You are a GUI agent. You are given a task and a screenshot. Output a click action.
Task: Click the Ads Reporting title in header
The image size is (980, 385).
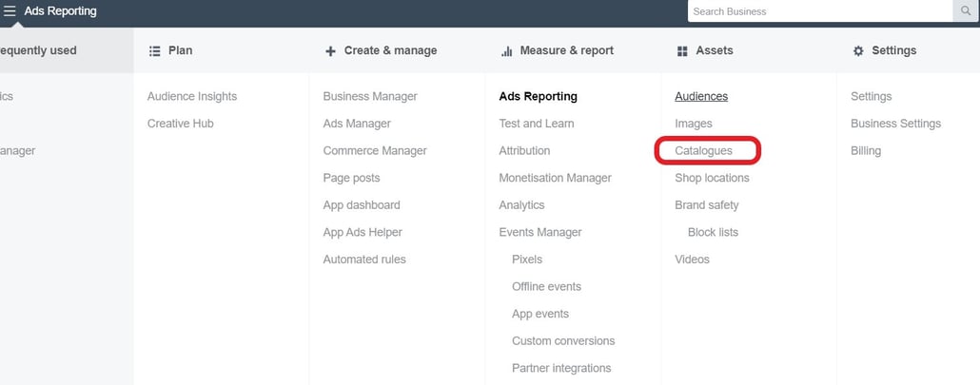(x=61, y=11)
